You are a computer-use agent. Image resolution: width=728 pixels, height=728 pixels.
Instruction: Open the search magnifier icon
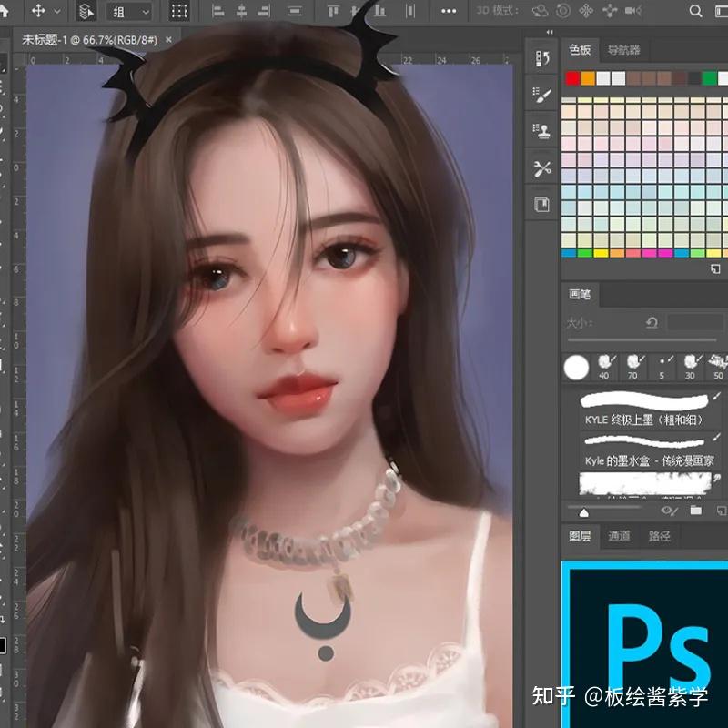[x=695, y=11]
